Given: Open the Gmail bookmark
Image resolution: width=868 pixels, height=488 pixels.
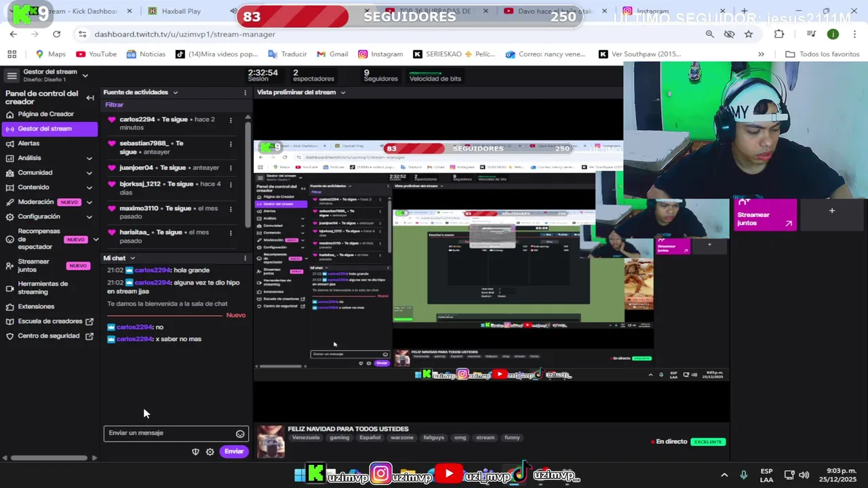Looking at the screenshot, I should (332, 54).
